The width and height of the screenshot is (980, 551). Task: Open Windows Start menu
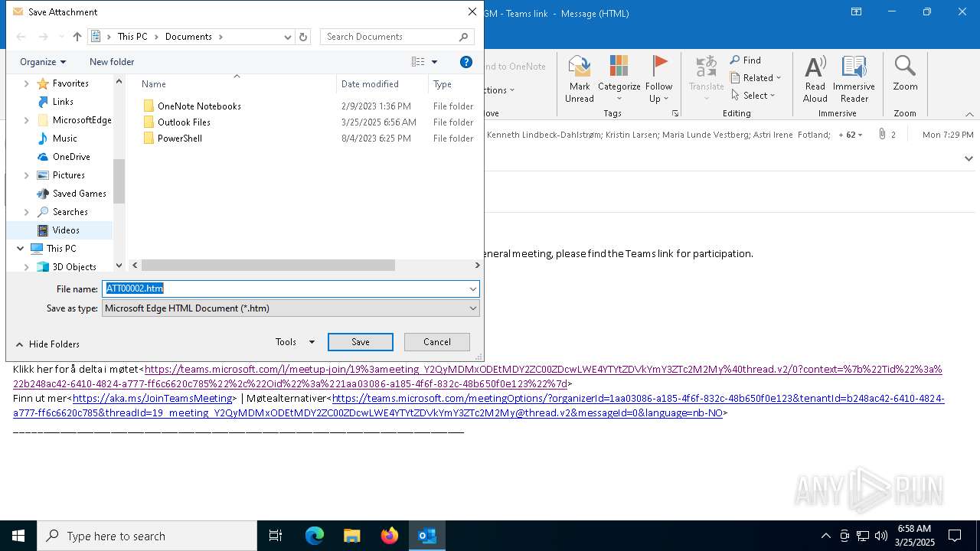tap(18, 536)
